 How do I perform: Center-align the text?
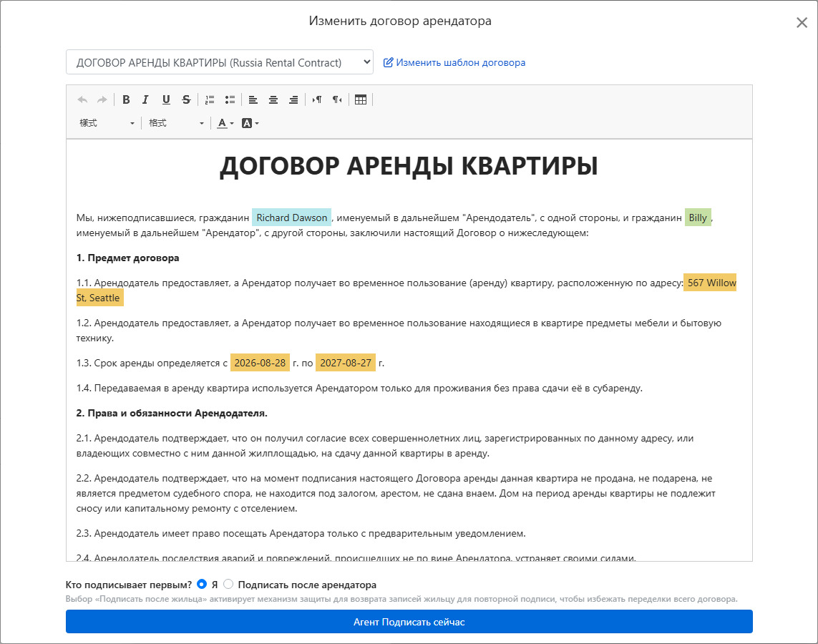click(273, 99)
